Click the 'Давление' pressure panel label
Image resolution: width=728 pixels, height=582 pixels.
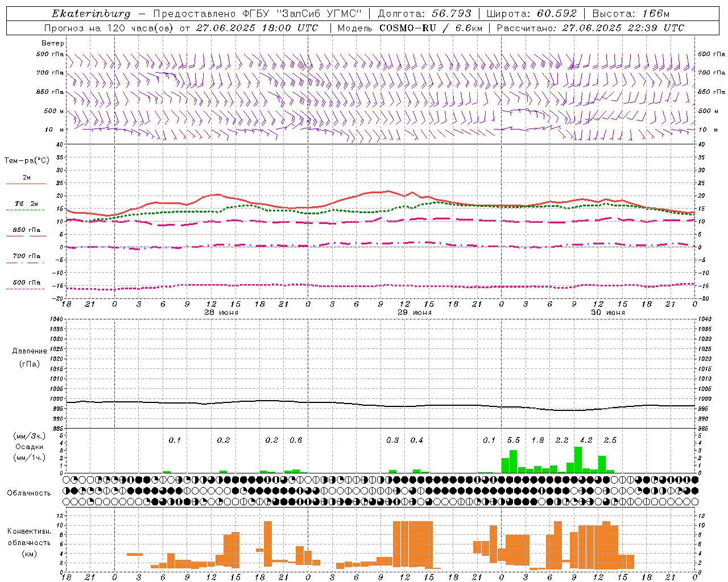click(x=29, y=351)
